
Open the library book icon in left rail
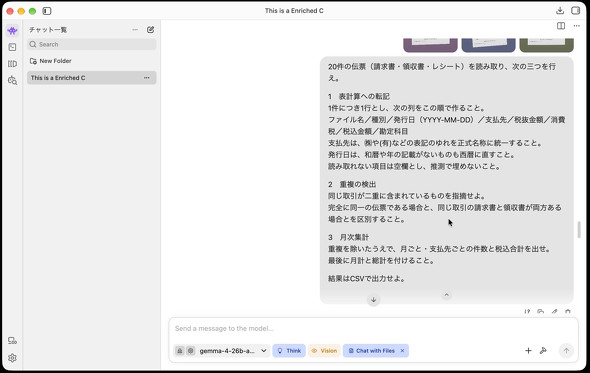tap(12, 64)
